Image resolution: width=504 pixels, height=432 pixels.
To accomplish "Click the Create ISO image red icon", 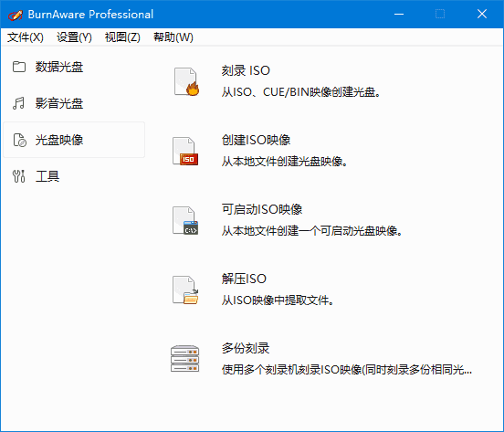I will pyautogui.click(x=185, y=151).
